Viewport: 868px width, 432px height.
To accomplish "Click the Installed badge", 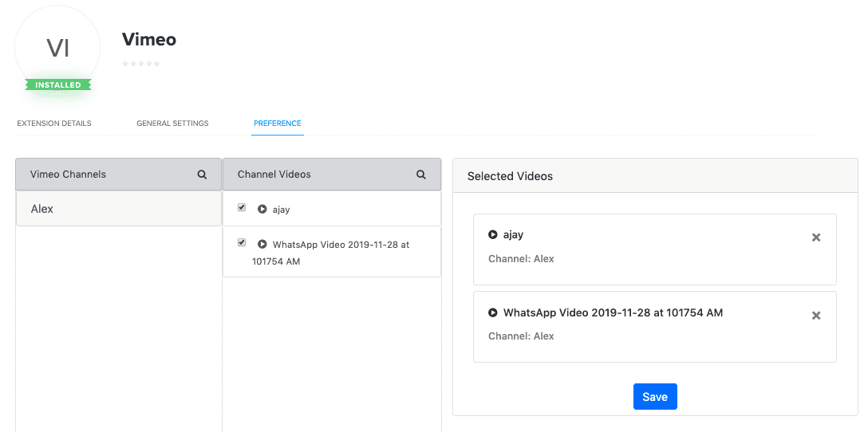I will click(x=58, y=85).
